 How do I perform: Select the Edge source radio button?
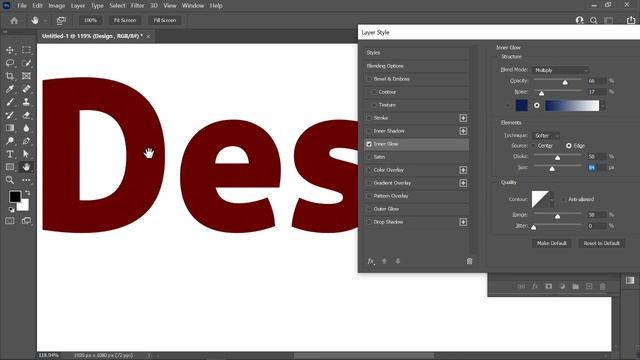coord(569,146)
